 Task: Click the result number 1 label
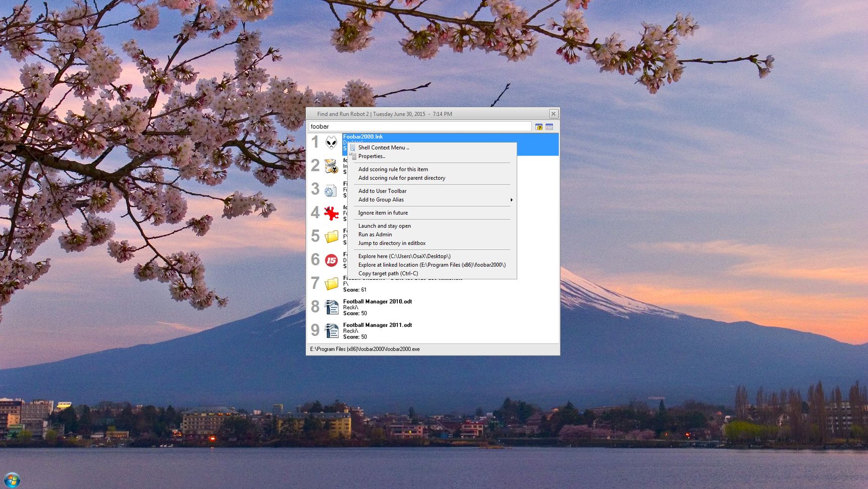(x=315, y=142)
